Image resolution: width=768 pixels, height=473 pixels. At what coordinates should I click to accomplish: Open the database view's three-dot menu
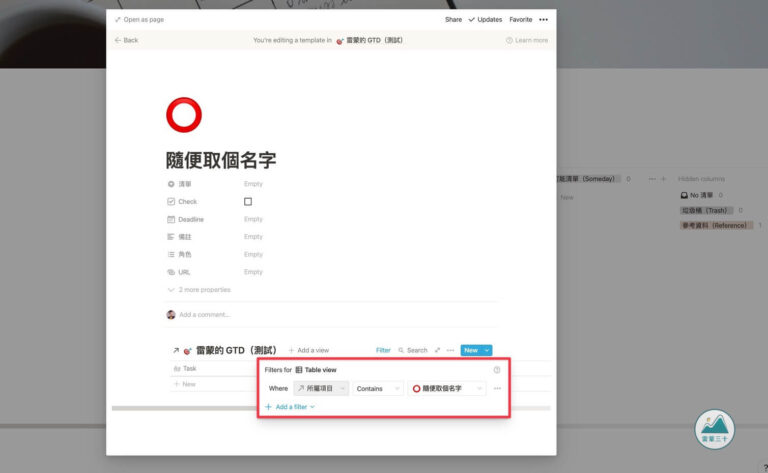[450, 350]
